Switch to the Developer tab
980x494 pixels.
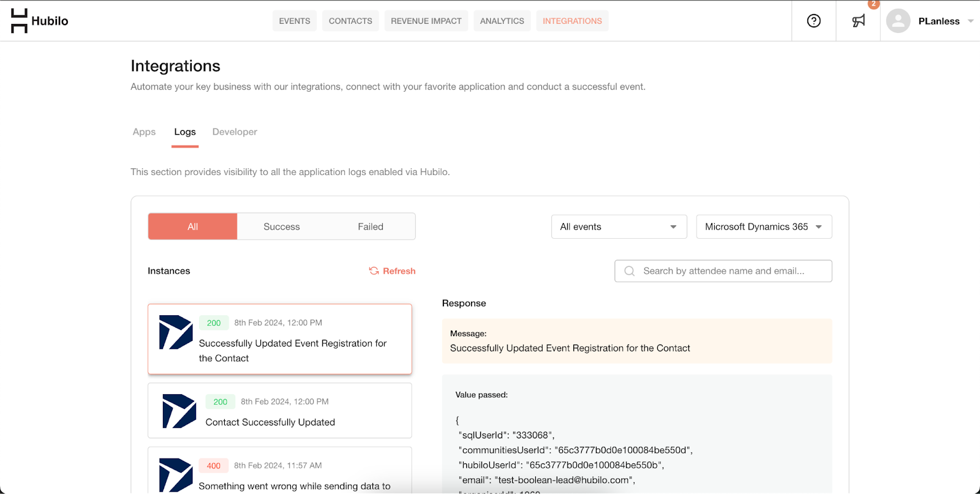click(x=235, y=132)
